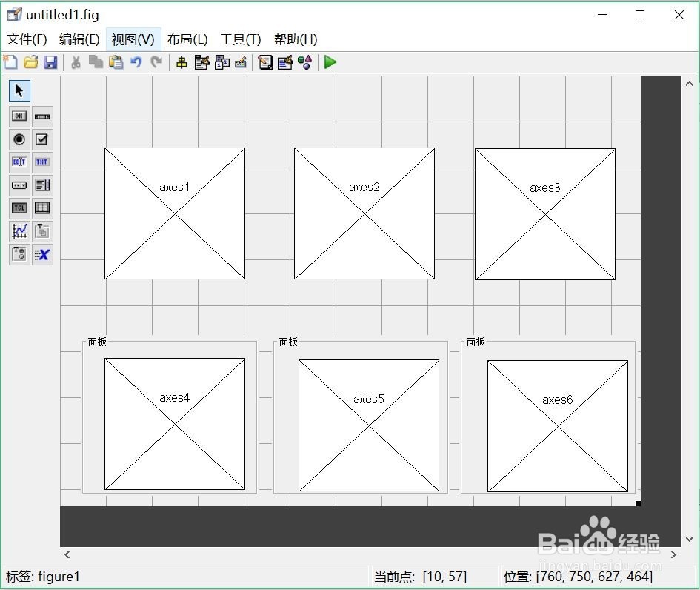Click the vertical scrollbar up arrow

[x=690, y=84]
